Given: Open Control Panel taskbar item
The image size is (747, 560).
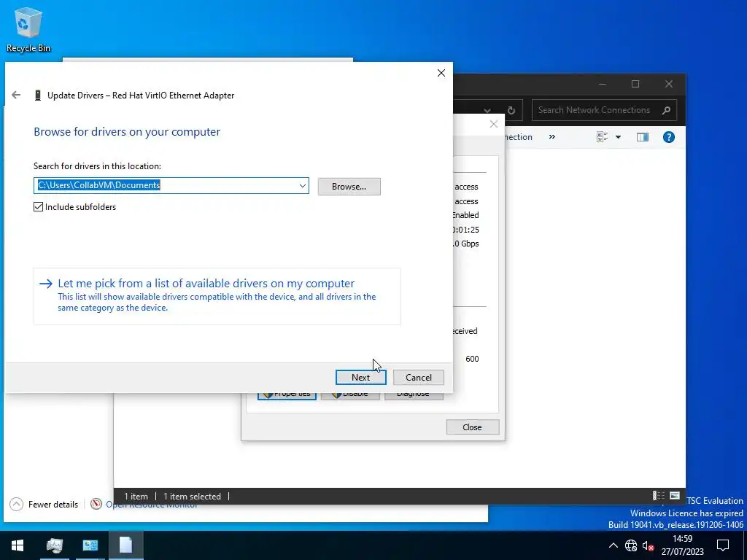Looking at the screenshot, I should (90, 545).
